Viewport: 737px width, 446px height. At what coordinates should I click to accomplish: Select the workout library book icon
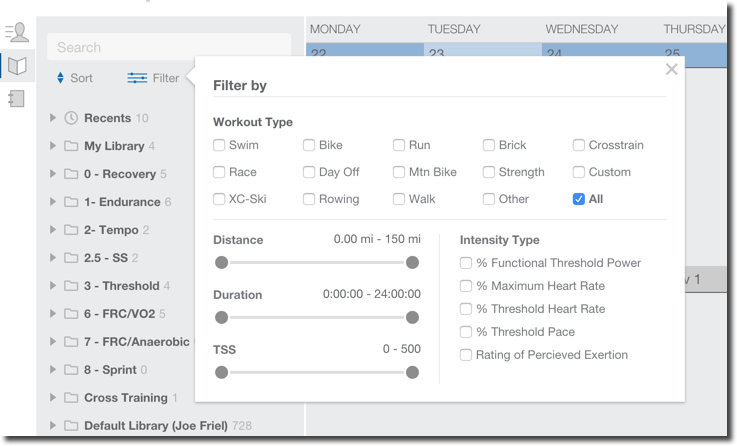[17, 66]
